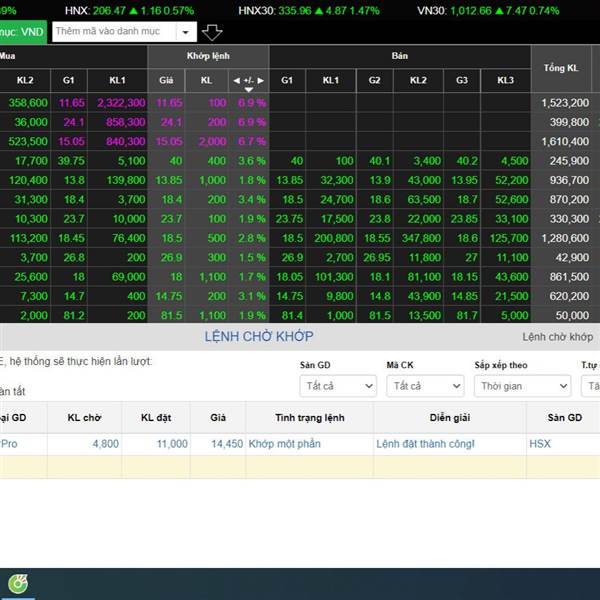Click the 'Lệnh chờ khớp' link at right
This screenshot has height=600, width=600.
557,337
